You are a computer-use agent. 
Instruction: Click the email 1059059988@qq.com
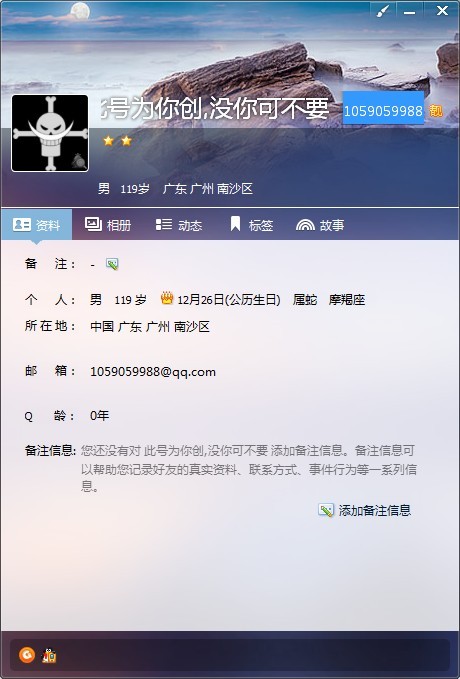[153, 372]
